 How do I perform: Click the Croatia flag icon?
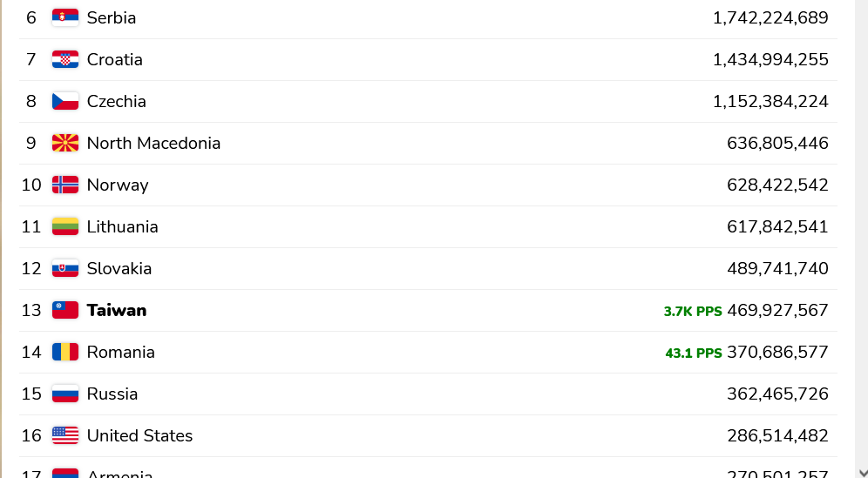[x=65, y=59]
